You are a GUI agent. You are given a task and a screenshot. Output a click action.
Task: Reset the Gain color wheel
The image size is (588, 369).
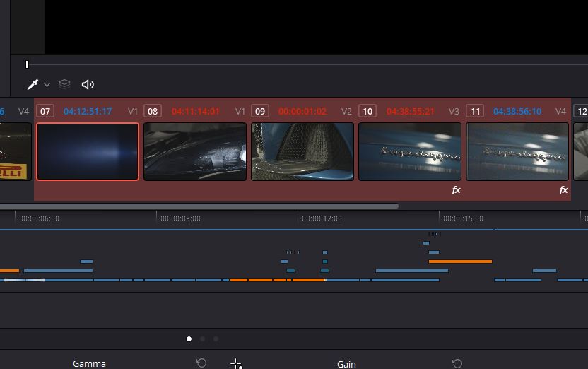click(457, 363)
